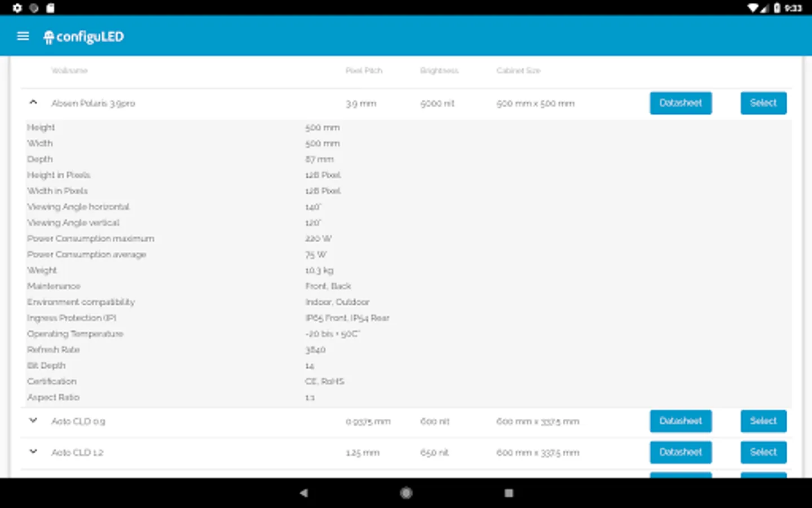
Task: Click the Viewing Angle vertical label
Action: coord(73,222)
